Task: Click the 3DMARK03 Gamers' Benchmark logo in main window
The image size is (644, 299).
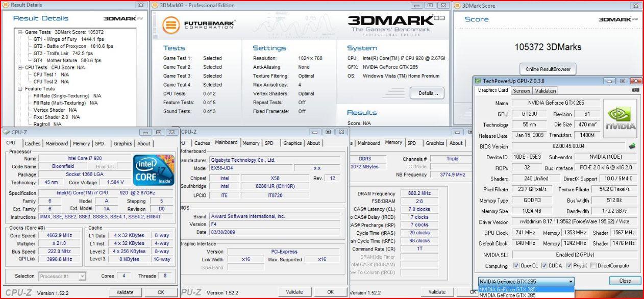Action: click(x=396, y=24)
